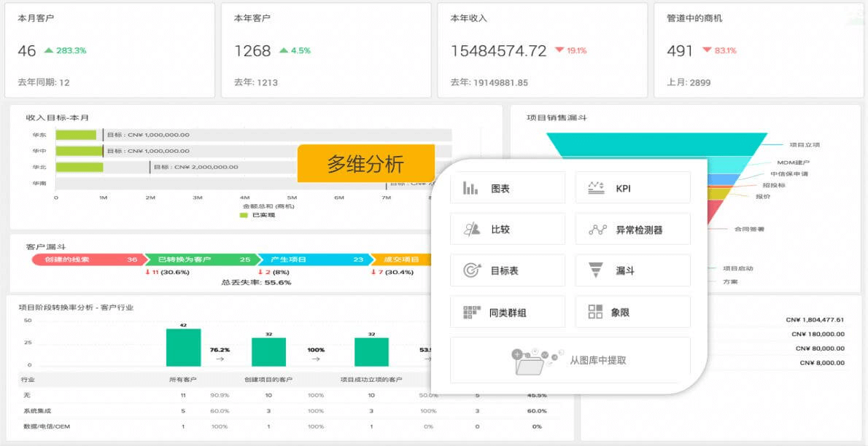Screen dimensions: 868x446
Task: Click the 华东 revenue target bar
Action: pyautogui.click(x=76, y=135)
